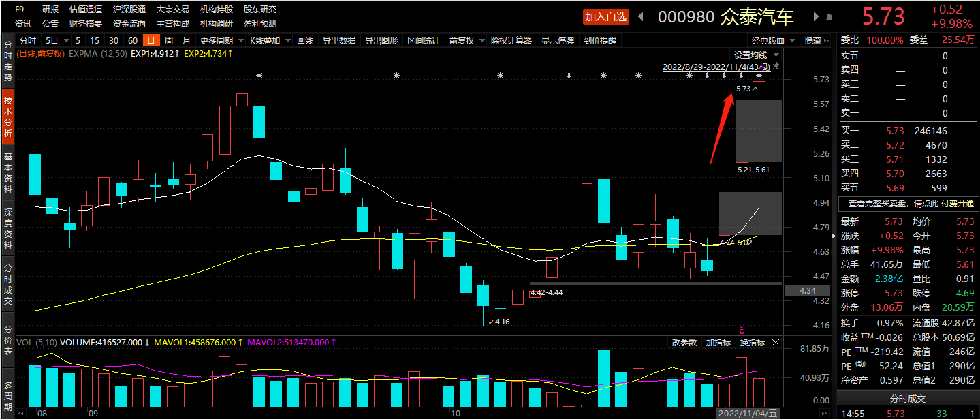The width and height of the screenshot is (980, 419).
Task: Click 导出数据 export data button
Action: [x=339, y=41]
